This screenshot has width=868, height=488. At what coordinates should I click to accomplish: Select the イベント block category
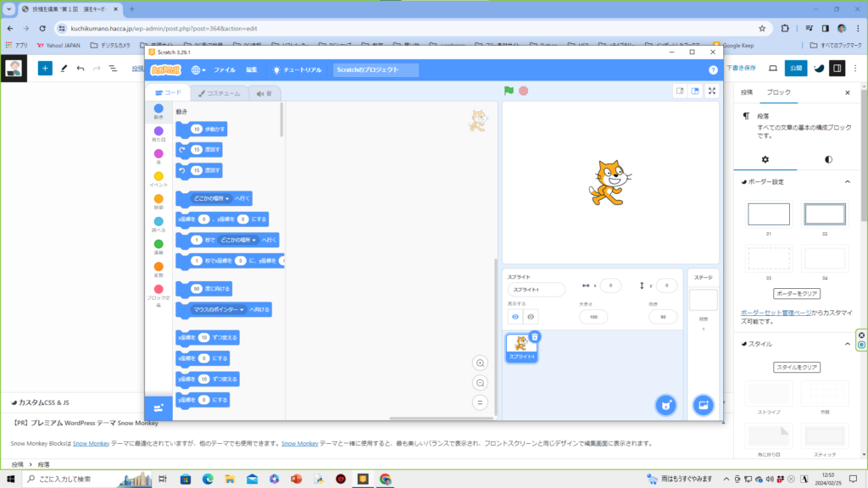tap(159, 179)
